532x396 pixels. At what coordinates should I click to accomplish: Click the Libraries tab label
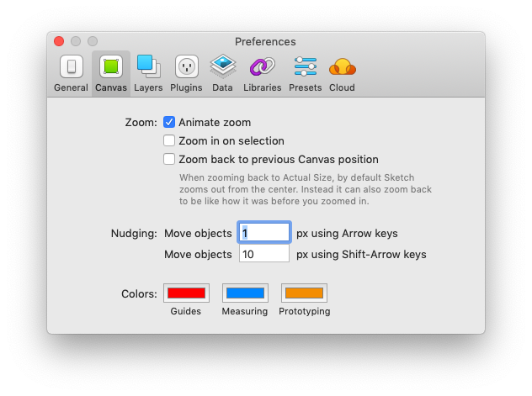[262, 87]
